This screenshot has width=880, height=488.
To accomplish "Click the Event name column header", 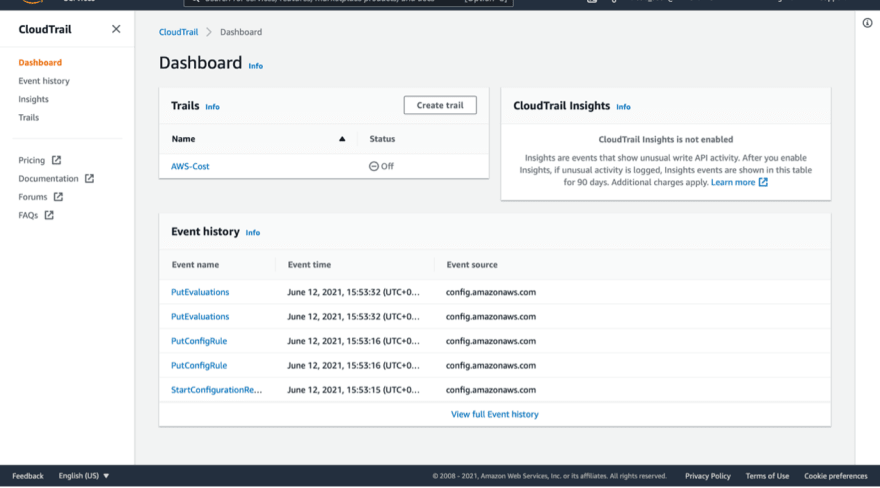I will (195, 265).
